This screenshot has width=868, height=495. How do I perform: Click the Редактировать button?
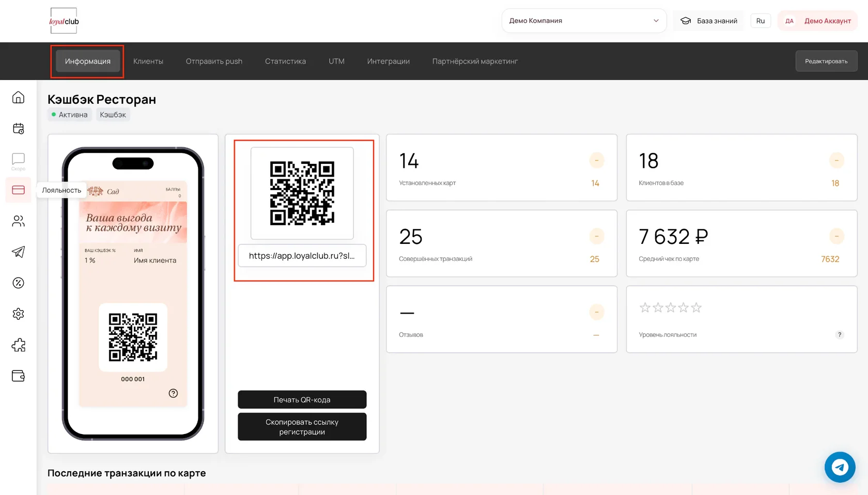[x=826, y=61]
